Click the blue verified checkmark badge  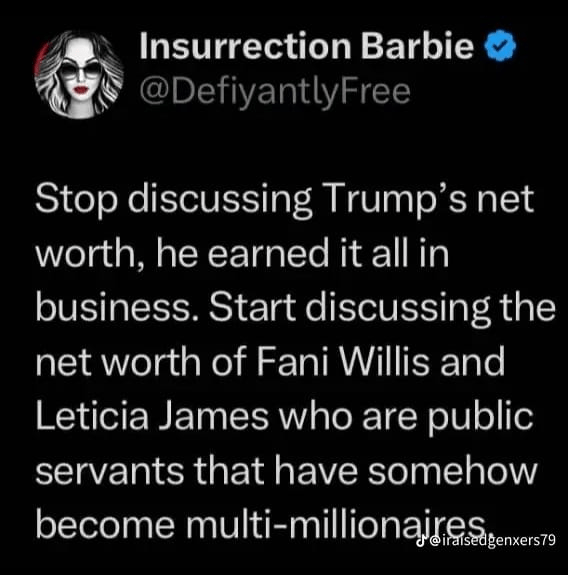click(501, 46)
